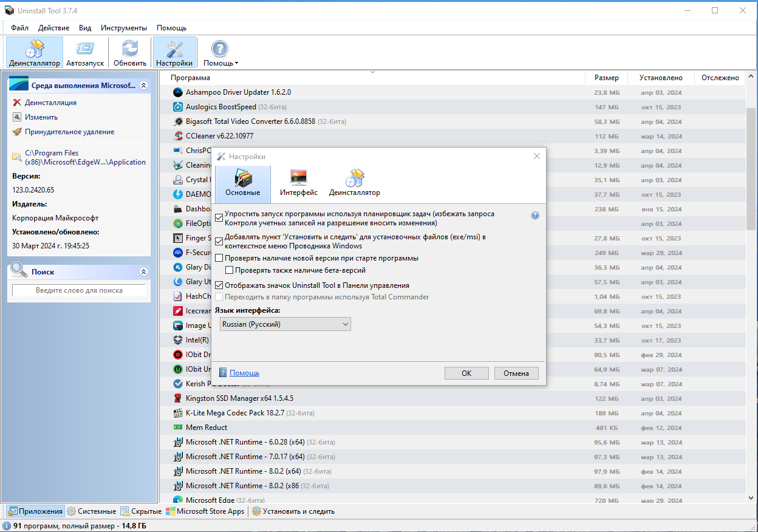
Task: Select the Microsoft Edge row icon
Action: tap(178, 500)
